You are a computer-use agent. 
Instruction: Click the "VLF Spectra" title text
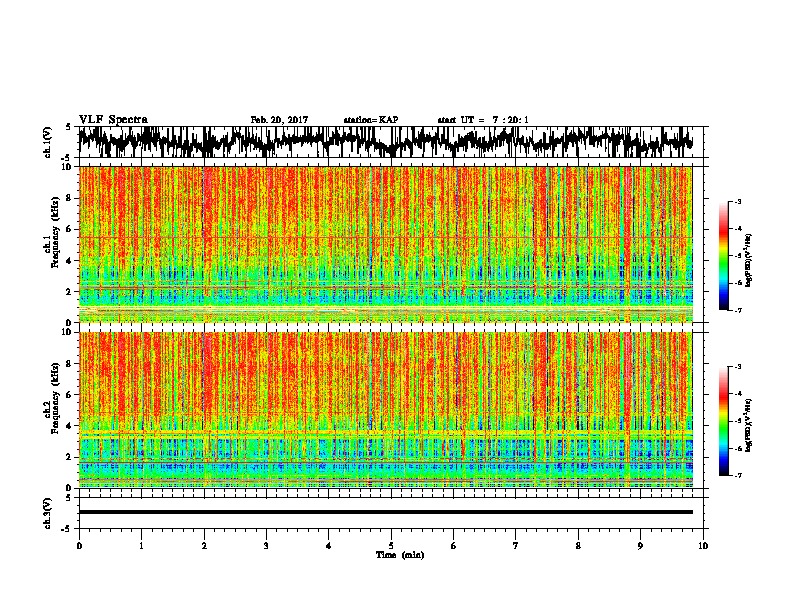[x=113, y=120]
